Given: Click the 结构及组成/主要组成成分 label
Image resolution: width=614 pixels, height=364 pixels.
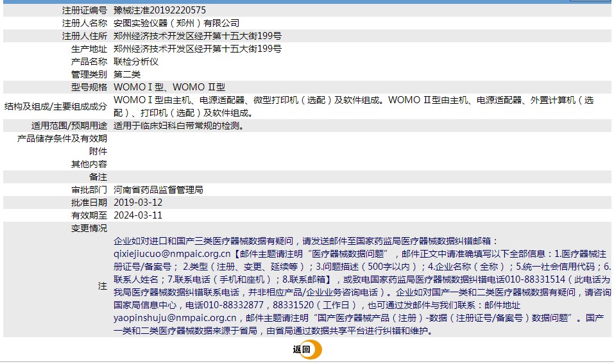Looking at the screenshot, I should point(56,106).
